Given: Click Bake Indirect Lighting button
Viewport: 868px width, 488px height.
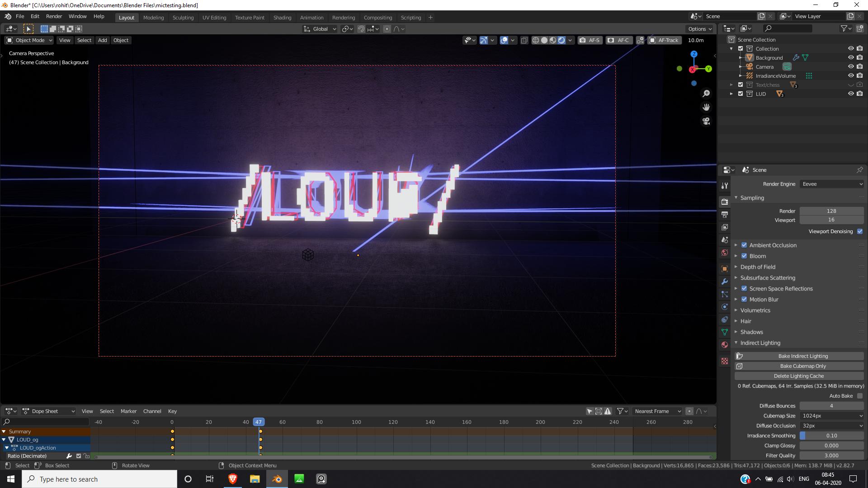Looking at the screenshot, I should click(x=799, y=356).
